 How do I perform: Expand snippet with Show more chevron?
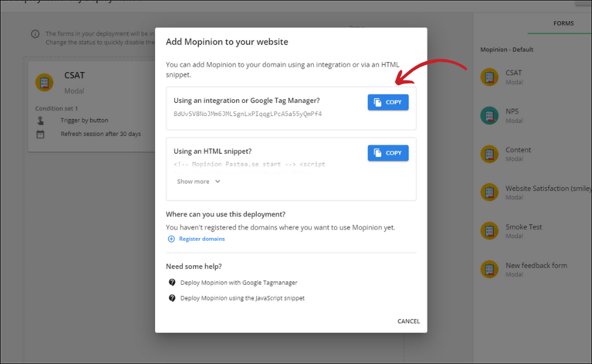(x=217, y=182)
